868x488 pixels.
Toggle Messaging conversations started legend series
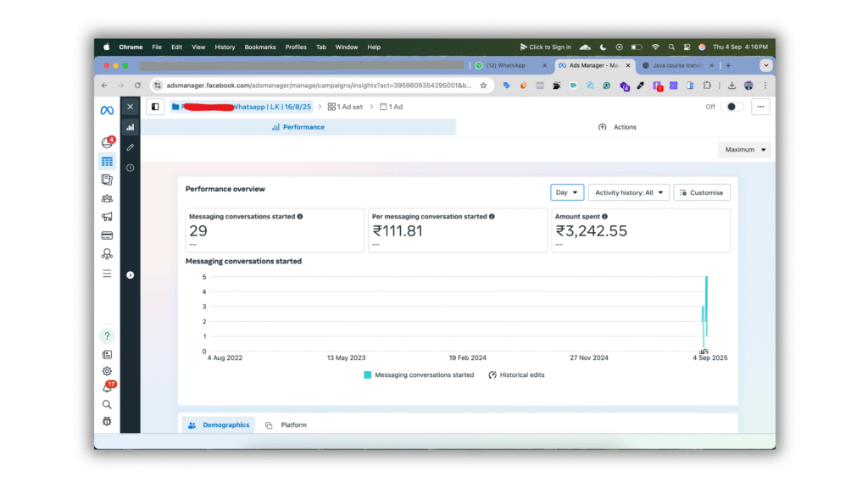pyautogui.click(x=419, y=374)
